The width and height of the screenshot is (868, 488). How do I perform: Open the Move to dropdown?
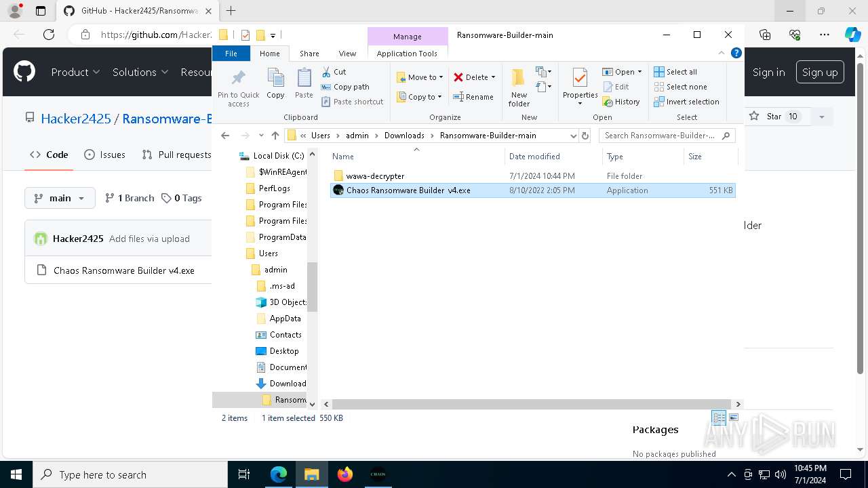[x=420, y=77]
